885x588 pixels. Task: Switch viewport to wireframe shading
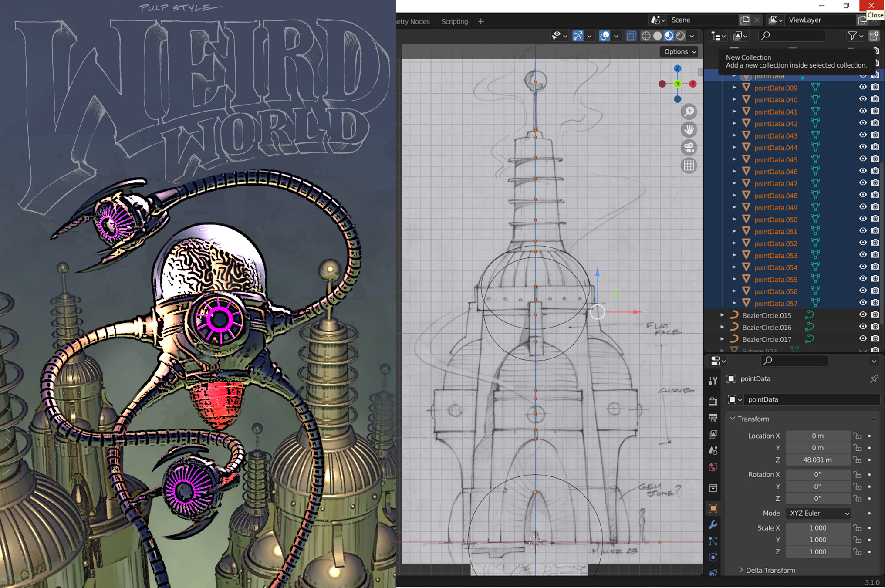click(646, 36)
